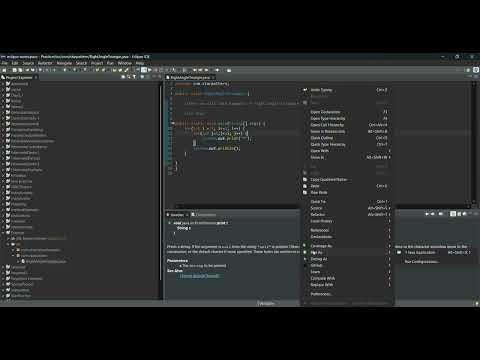Open the See Also Javadoc link
Screen dimensions: 480x360
(x=199, y=276)
